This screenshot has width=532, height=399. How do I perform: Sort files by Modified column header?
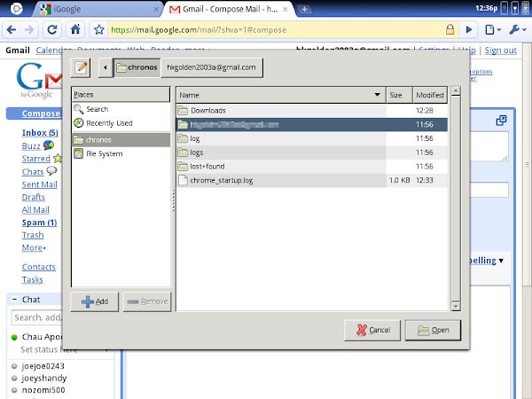[x=430, y=95]
